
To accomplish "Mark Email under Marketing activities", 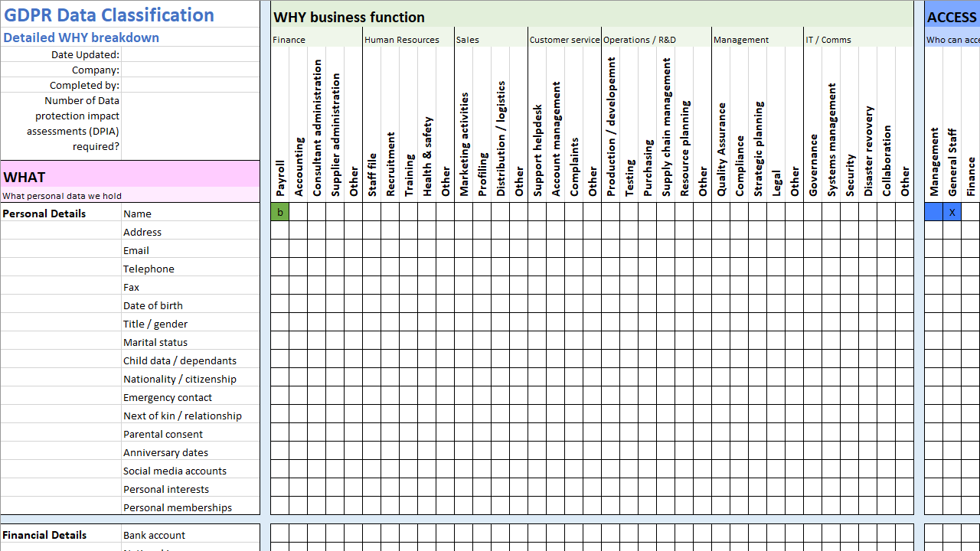I will 465,249.
